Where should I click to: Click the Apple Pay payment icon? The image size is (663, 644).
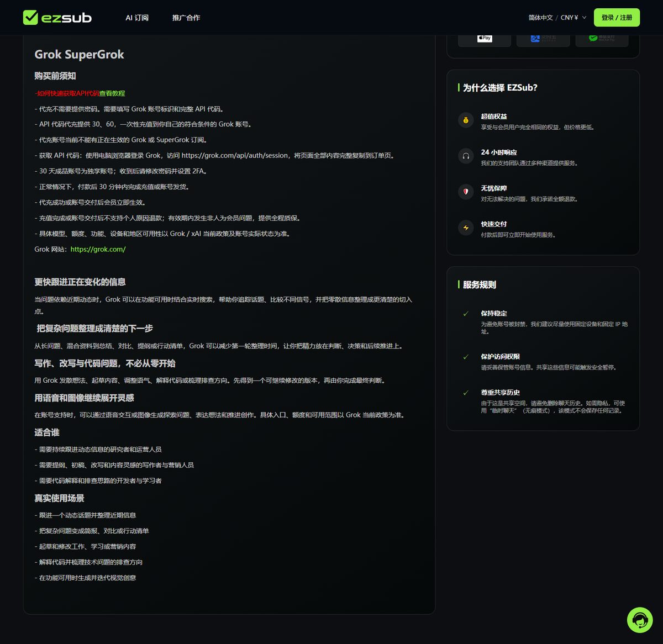(485, 38)
